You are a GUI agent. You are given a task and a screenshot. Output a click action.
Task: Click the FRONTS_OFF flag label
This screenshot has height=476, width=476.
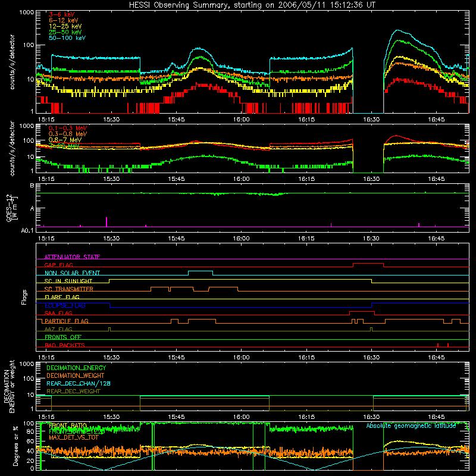(x=63, y=337)
